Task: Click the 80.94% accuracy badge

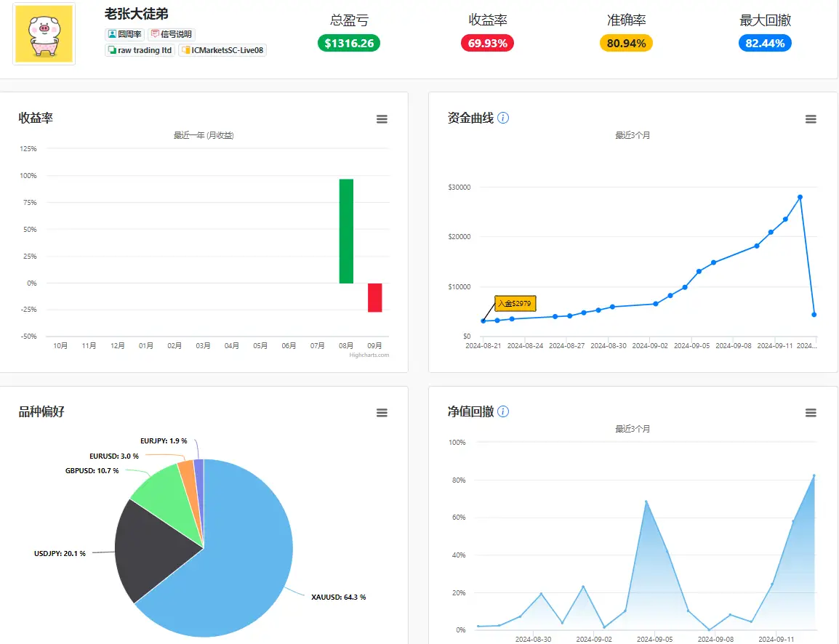Action: pos(626,43)
